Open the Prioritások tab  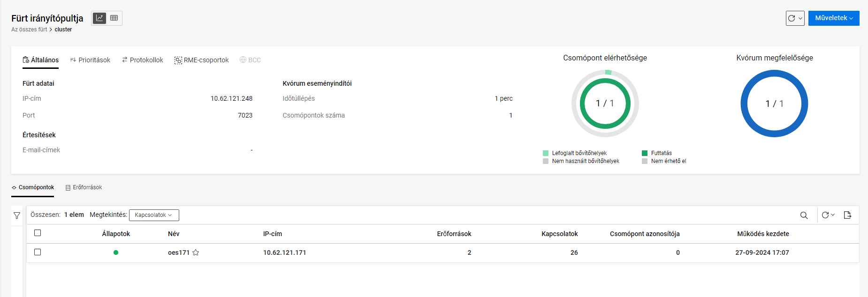click(x=90, y=60)
